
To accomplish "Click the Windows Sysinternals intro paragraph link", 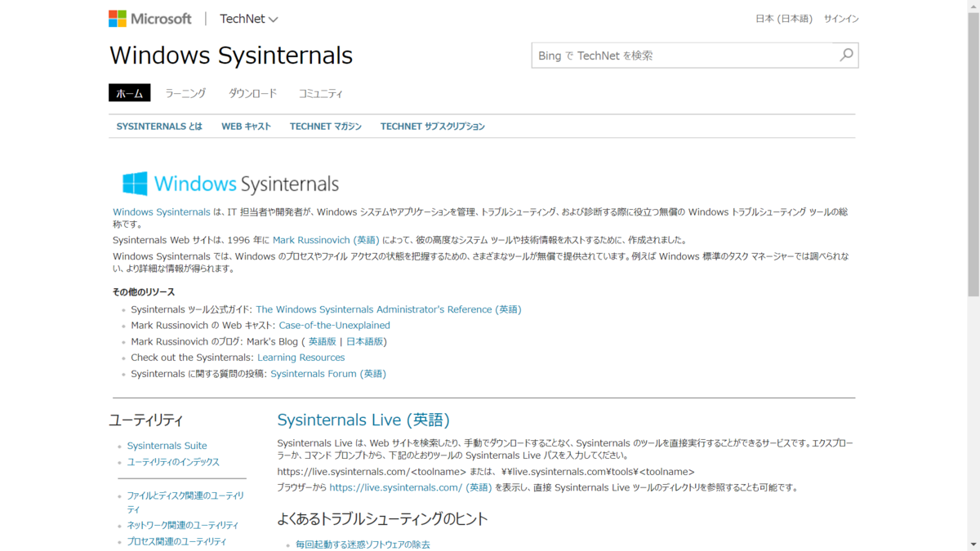I will [x=162, y=212].
